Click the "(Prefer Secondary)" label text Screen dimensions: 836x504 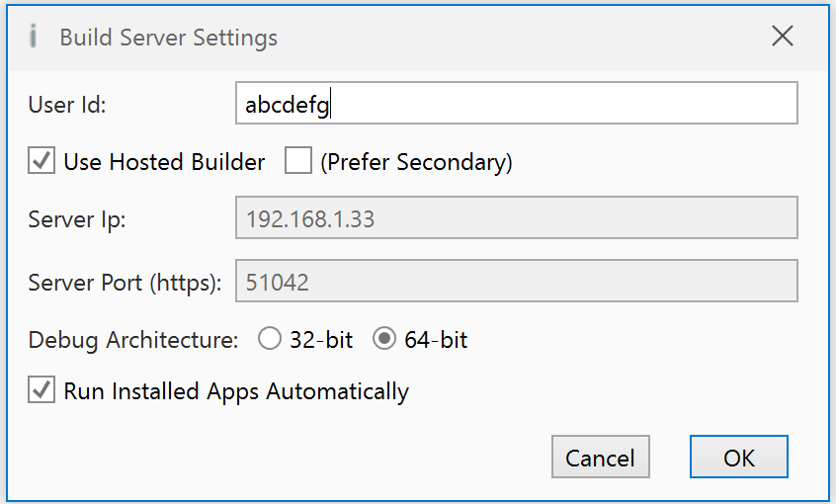click(416, 162)
